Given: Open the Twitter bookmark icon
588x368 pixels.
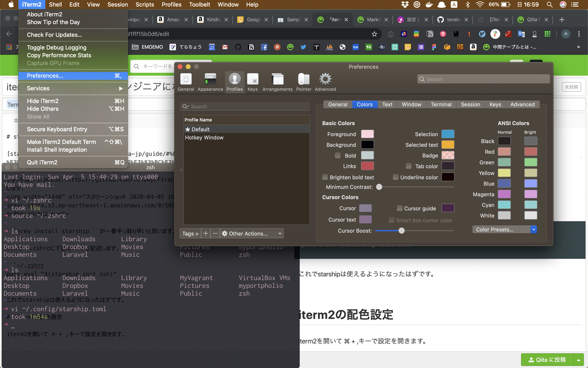Looking at the screenshot, I should pyautogui.click(x=303, y=47).
